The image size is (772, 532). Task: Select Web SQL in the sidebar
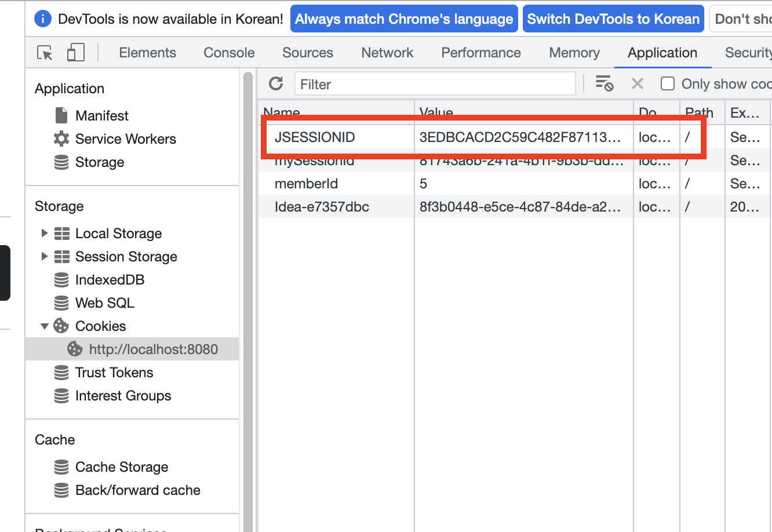pos(105,303)
